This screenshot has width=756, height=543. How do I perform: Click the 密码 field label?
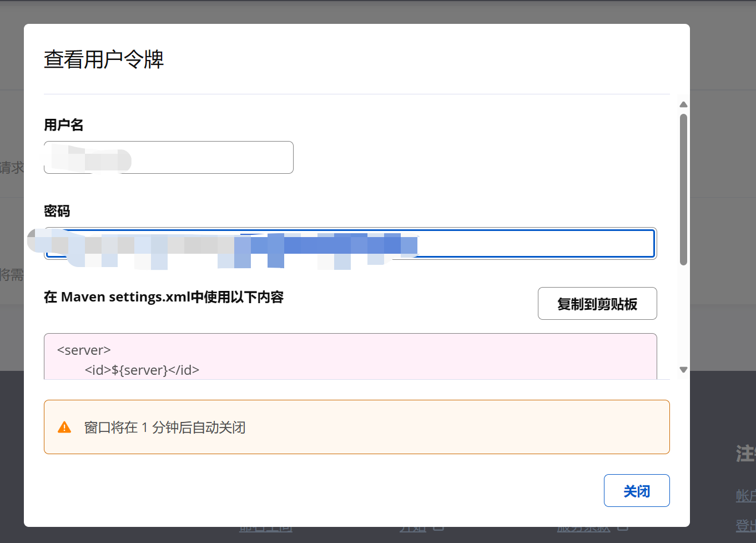pos(57,211)
